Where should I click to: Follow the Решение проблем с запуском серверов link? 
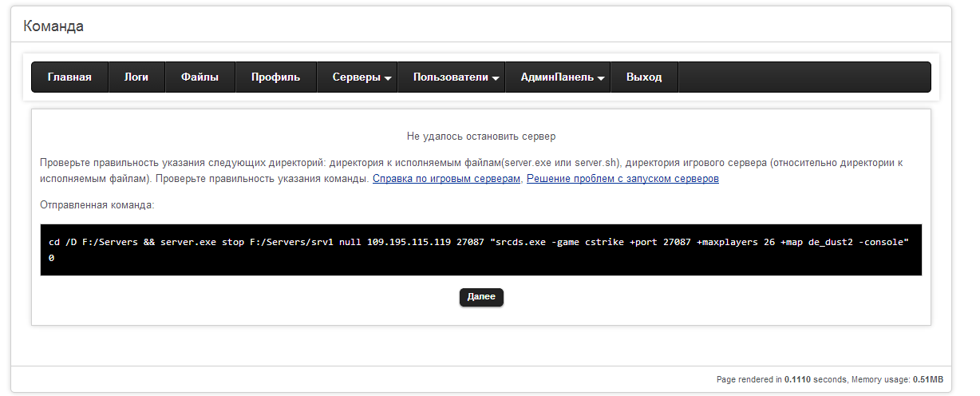pyautogui.click(x=622, y=179)
